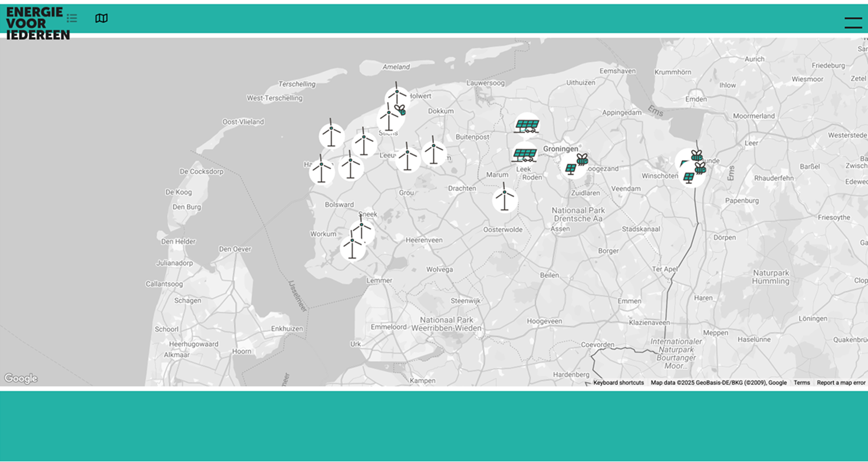
Task: Click the Google logo on the map
Action: tap(21, 378)
